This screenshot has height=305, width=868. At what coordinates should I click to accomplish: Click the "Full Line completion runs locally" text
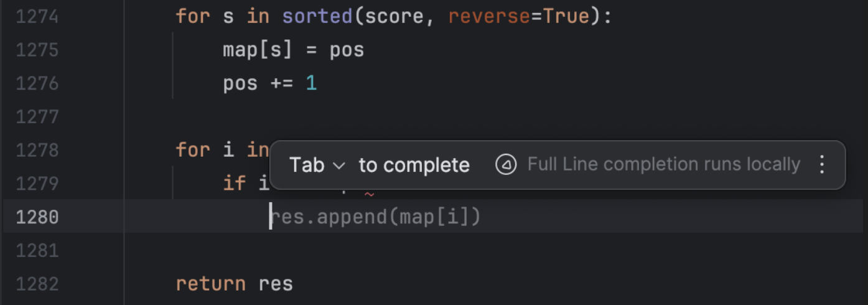[663, 165]
